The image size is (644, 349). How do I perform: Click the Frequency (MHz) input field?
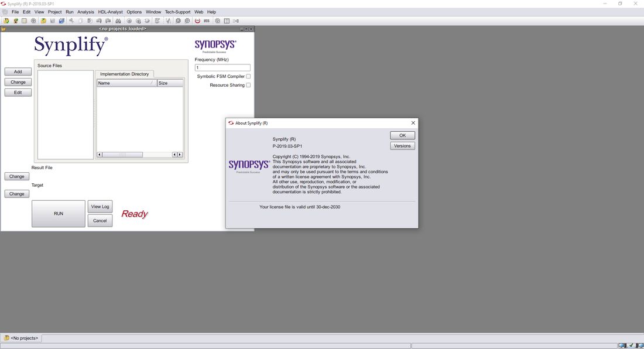(x=222, y=68)
